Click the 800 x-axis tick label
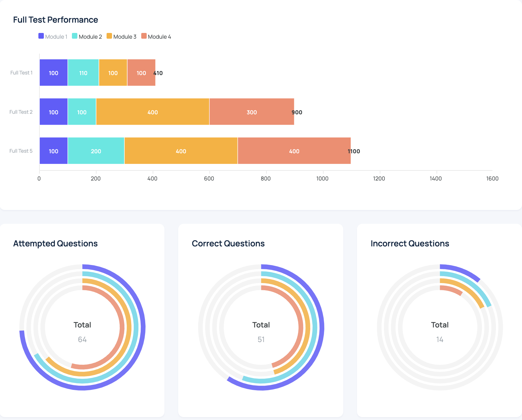Screen dimensions: 522x420 pos(266,178)
